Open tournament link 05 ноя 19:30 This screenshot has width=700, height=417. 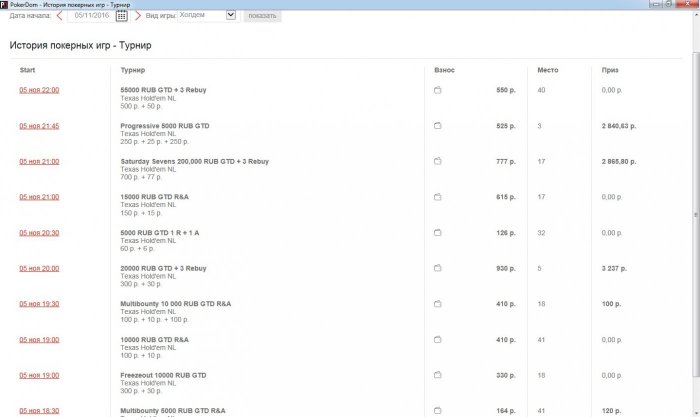[39, 304]
